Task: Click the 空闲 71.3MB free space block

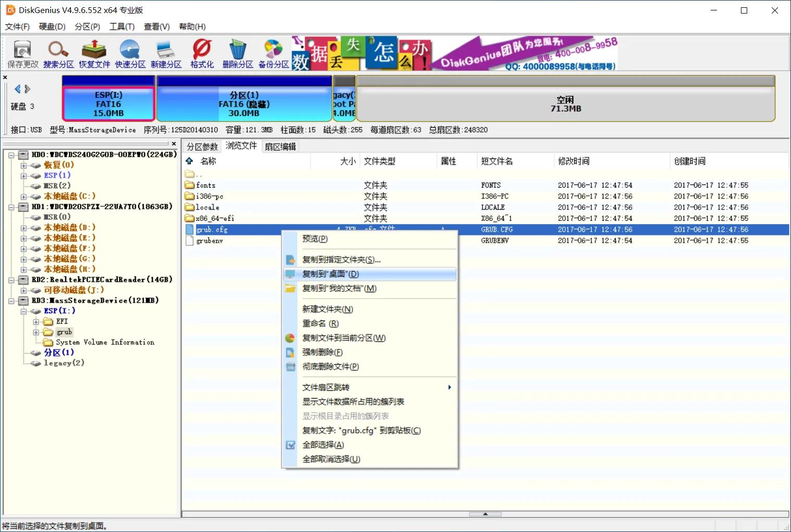Action: click(566, 102)
